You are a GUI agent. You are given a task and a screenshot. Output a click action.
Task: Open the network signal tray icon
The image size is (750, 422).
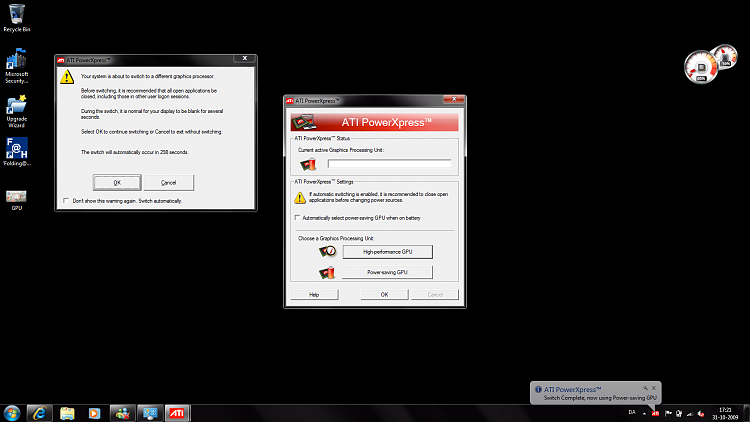(690, 414)
